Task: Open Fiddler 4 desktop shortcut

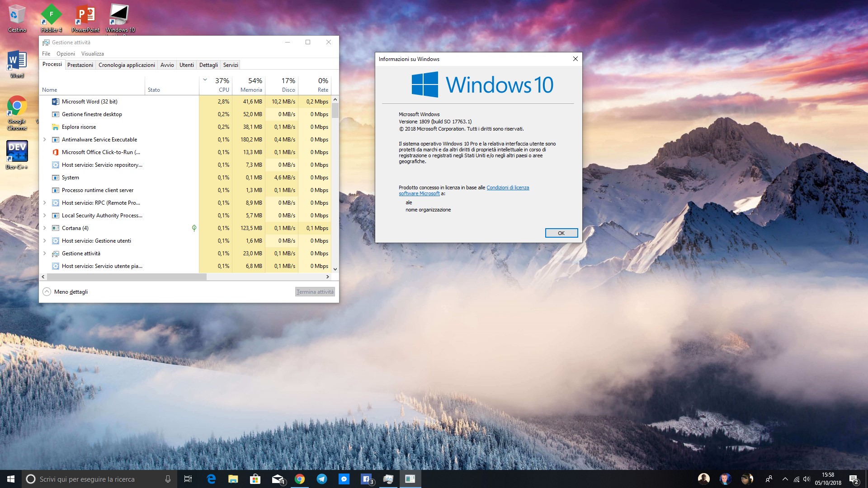Action: 51,18
